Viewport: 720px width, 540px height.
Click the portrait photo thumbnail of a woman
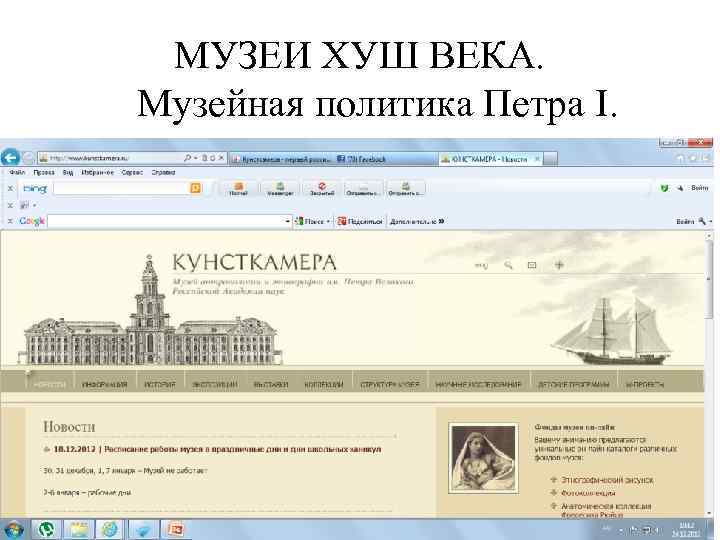pos(484,458)
